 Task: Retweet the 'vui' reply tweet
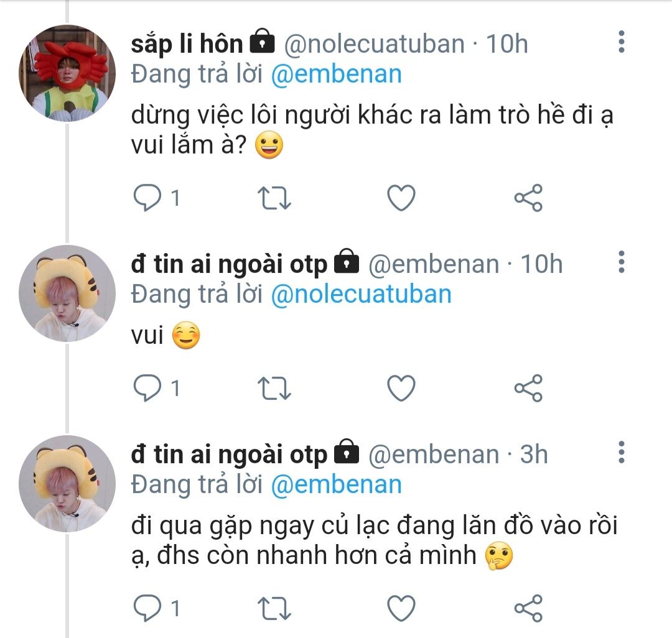pos(274,389)
